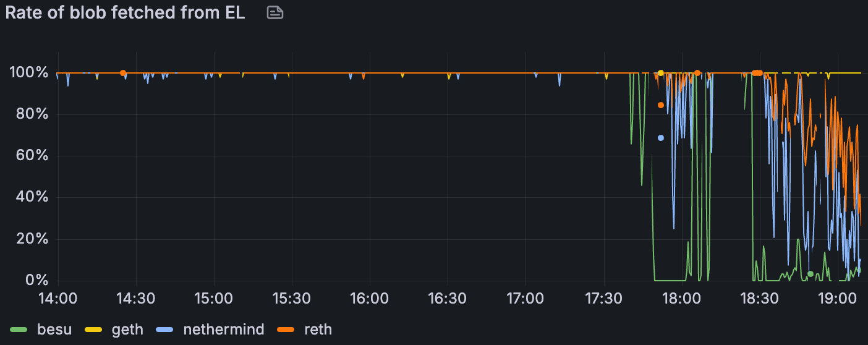Toggle geth series in the legend
Screen dimensions: 868x345
[127, 330]
